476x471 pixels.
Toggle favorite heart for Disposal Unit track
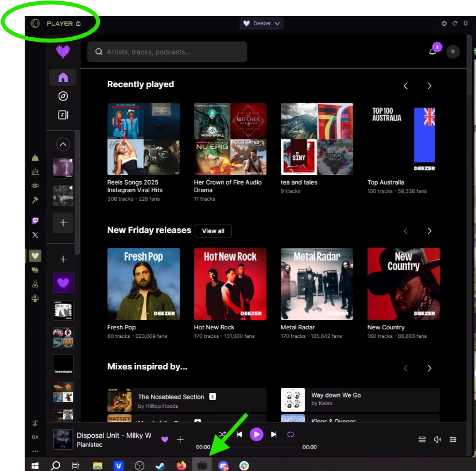coord(165,439)
